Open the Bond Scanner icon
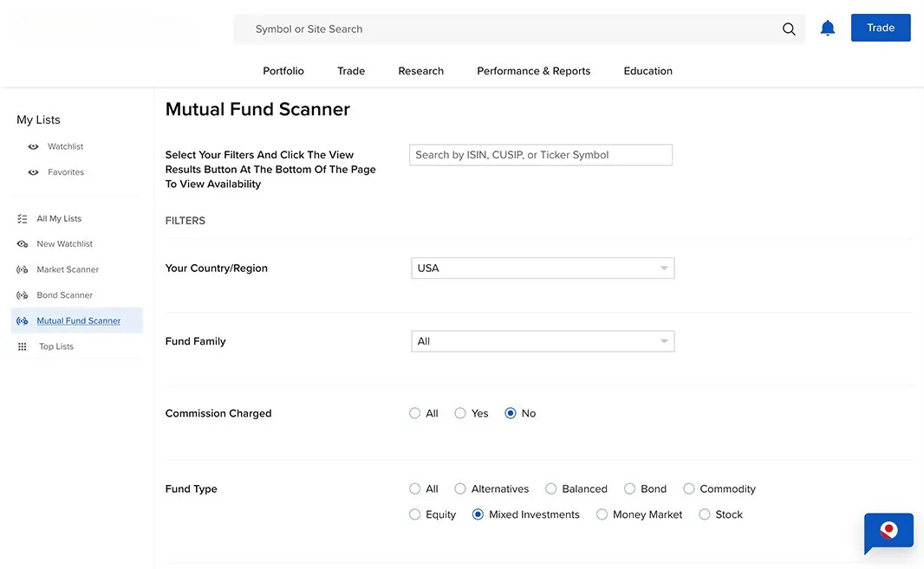Screen dimensions: 924x569 coord(22,294)
